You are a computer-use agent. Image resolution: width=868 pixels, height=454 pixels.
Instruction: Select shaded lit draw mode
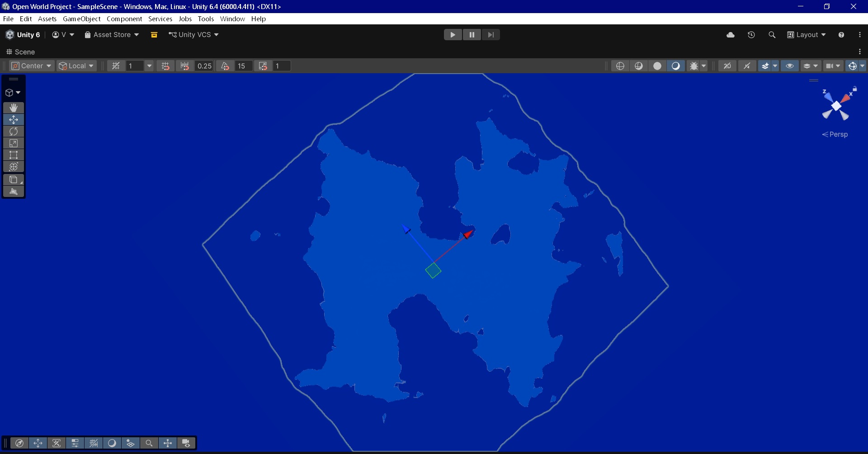pos(676,66)
